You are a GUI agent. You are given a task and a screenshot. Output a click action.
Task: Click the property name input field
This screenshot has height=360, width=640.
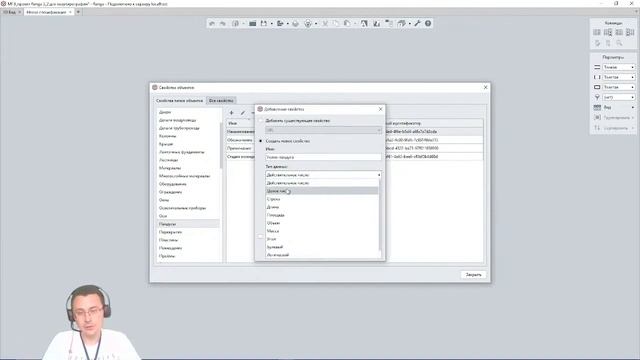(x=323, y=157)
